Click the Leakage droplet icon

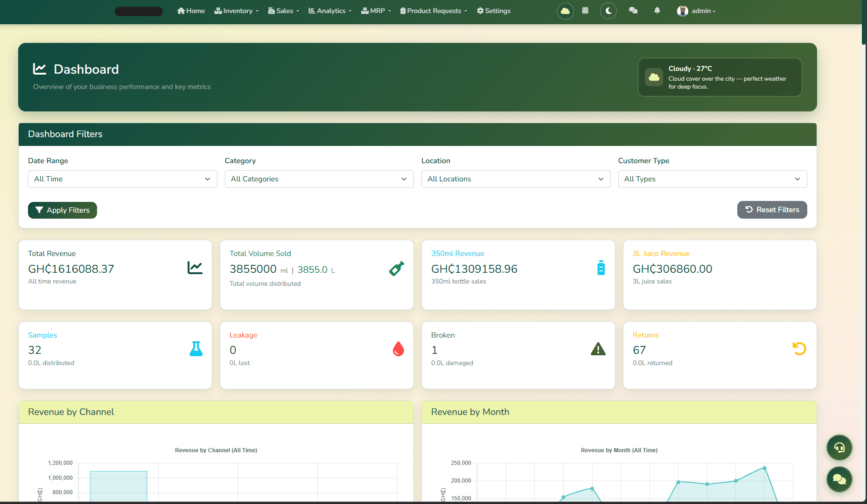point(398,349)
